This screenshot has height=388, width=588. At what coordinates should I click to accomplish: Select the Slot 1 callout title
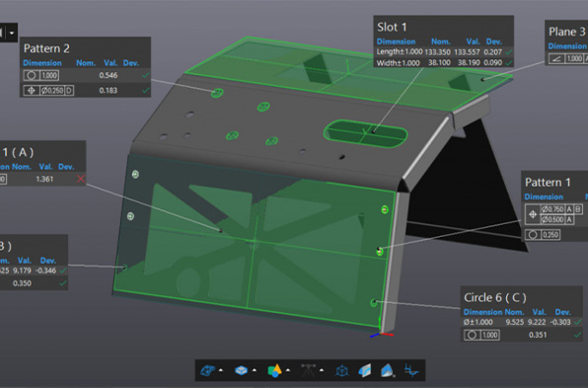[392, 27]
